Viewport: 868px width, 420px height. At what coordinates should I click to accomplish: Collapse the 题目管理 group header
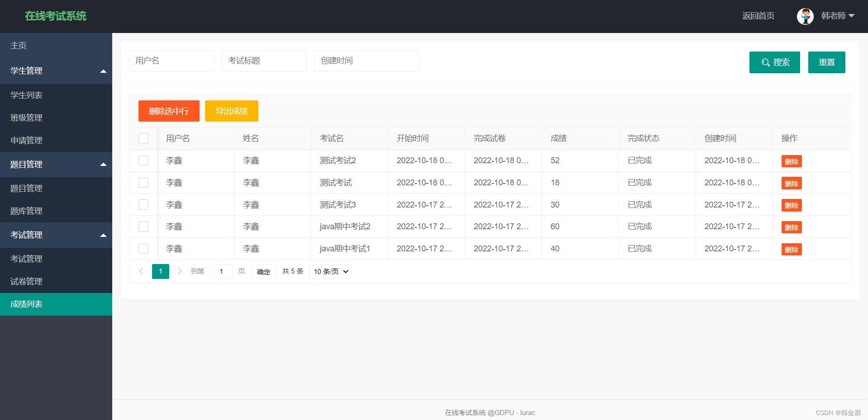pos(56,165)
